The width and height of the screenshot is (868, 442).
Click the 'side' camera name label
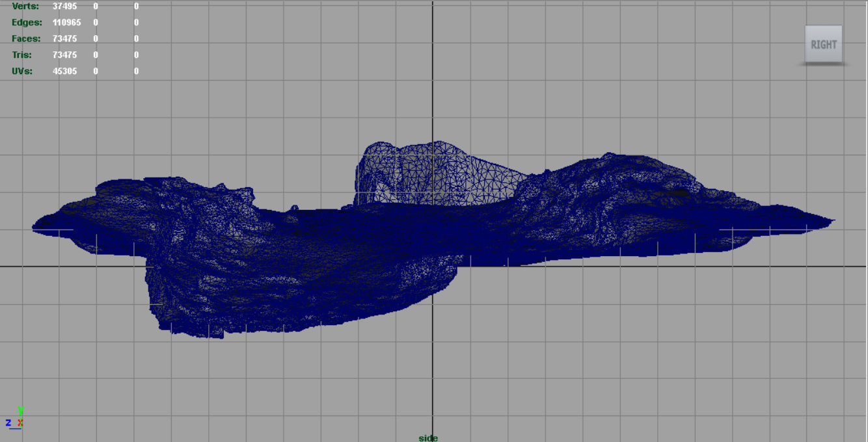[x=428, y=438]
